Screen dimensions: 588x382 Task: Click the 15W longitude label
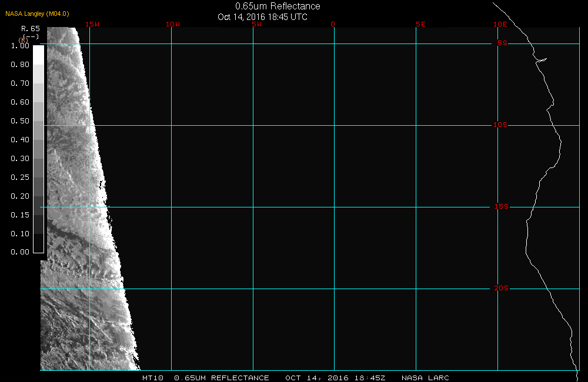point(91,24)
